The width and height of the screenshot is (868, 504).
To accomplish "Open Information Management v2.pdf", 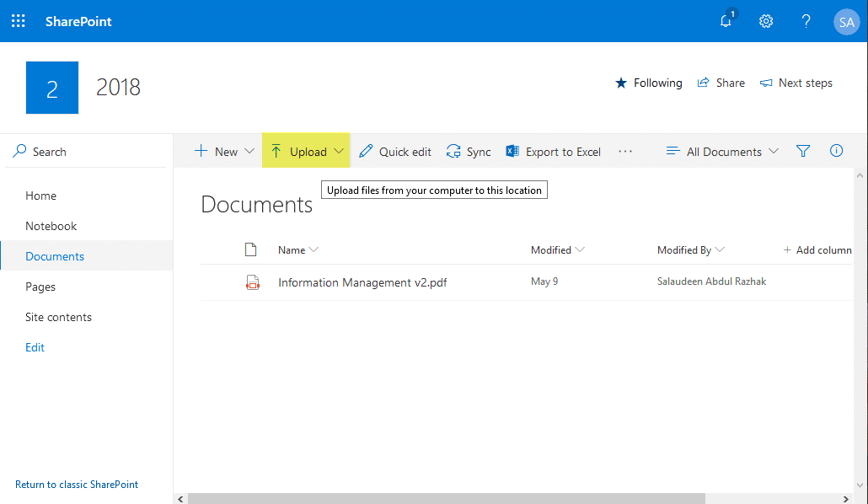I will tap(362, 281).
